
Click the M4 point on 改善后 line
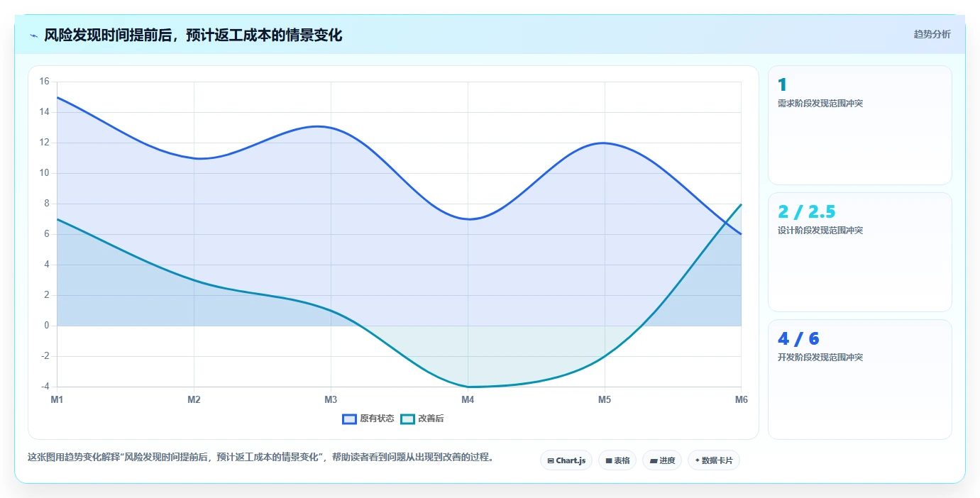[468, 387]
